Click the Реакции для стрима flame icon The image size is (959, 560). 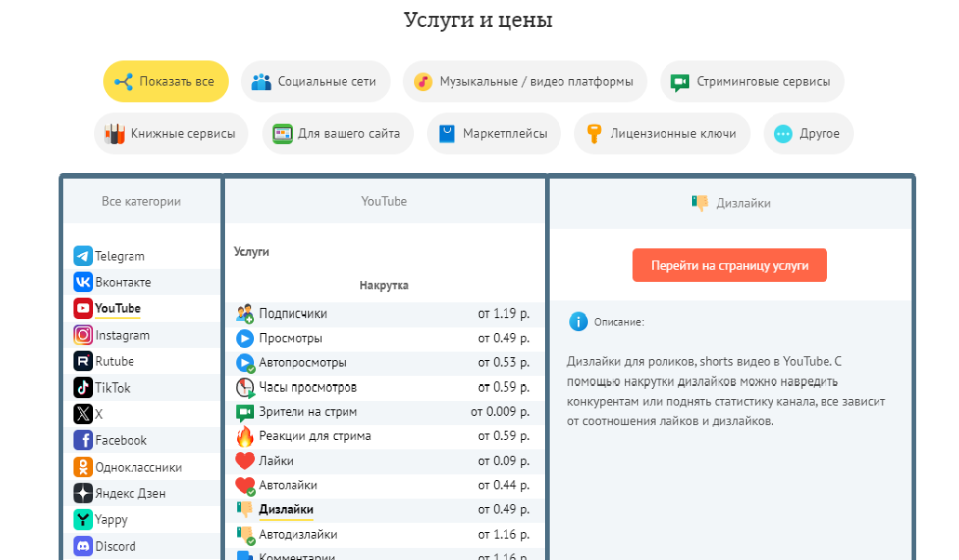point(245,436)
